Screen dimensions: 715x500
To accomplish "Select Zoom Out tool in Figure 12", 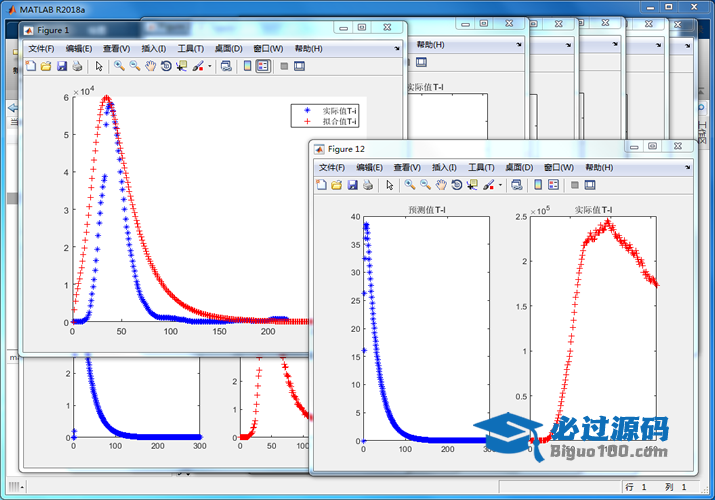I will pos(425,185).
